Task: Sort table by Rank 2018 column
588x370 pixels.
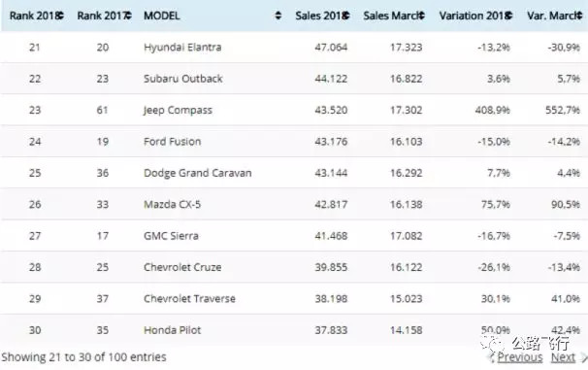Action: 36,16
